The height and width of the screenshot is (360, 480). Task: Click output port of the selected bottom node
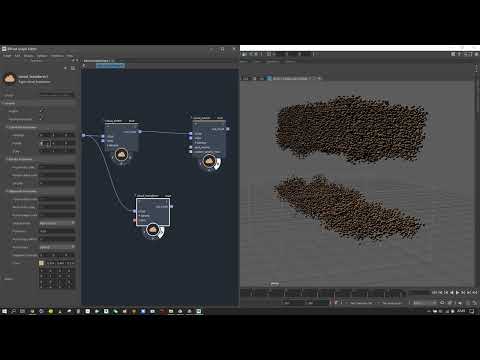(172, 207)
